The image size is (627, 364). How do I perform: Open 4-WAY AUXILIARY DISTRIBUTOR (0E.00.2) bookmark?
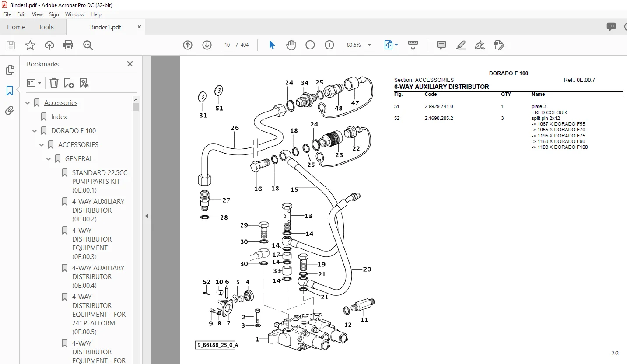pyautogui.click(x=98, y=210)
